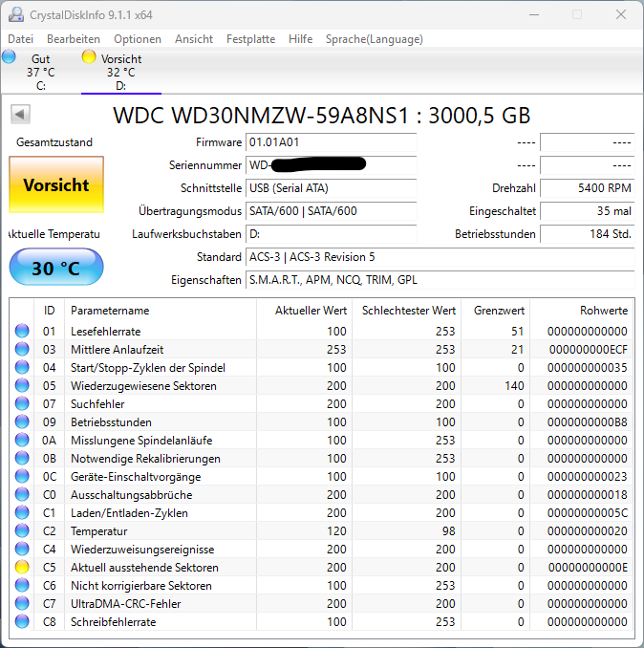The image size is (644, 648).
Task: Click status icon for Laden/Entladen-Zyklen row
Action: 22,513
